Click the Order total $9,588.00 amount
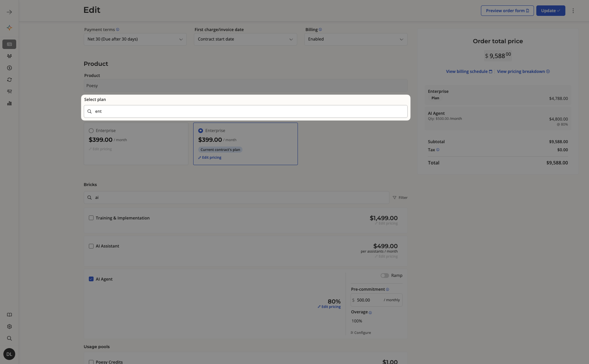This screenshot has width=589, height=364. coord(498,56)
